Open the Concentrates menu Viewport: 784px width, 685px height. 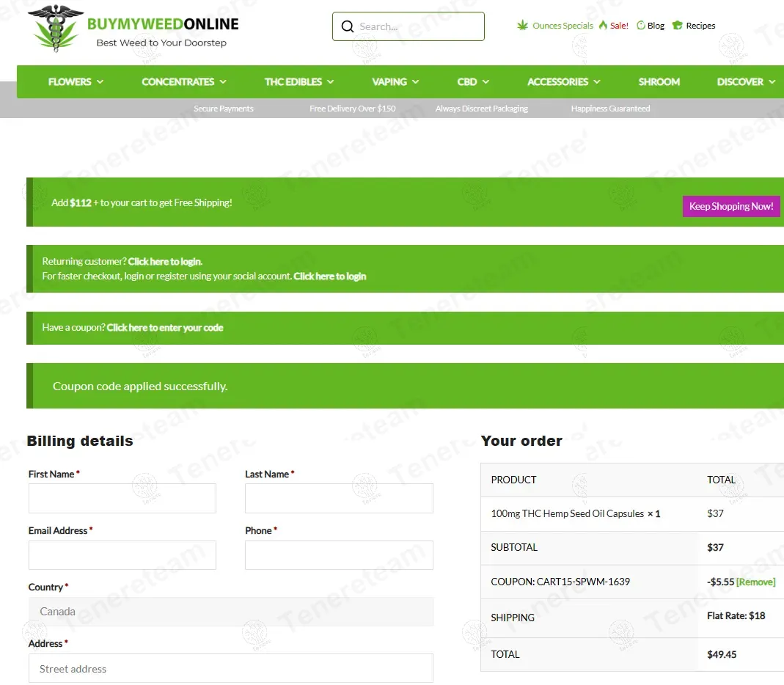point(177,81)
